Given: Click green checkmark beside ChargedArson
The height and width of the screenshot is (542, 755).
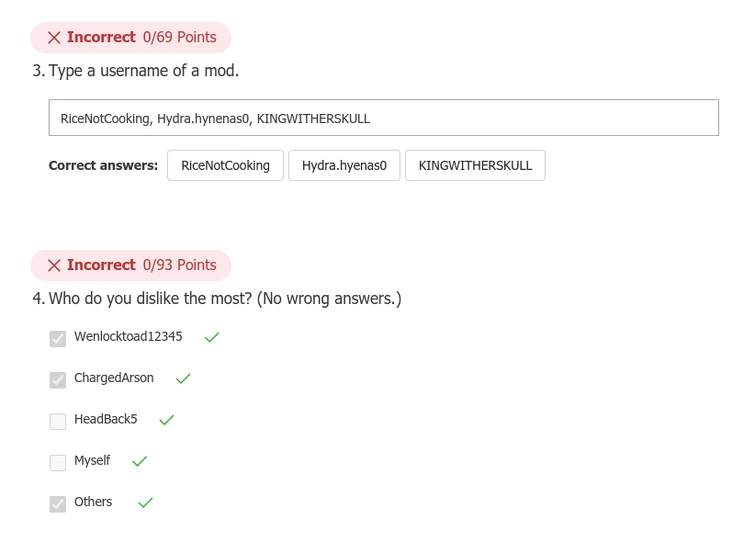Looking at the screenshot, I should coord(183,379).
